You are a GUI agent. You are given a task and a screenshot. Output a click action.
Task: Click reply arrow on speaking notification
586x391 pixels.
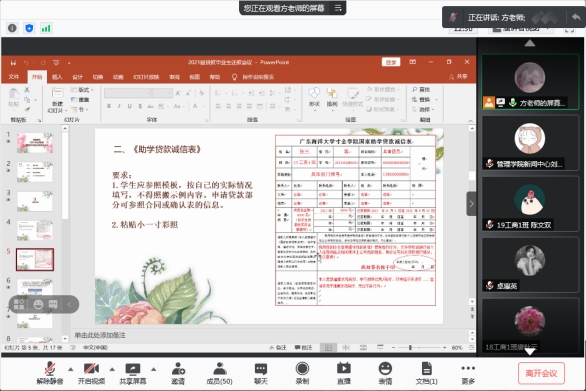point(576,17)
